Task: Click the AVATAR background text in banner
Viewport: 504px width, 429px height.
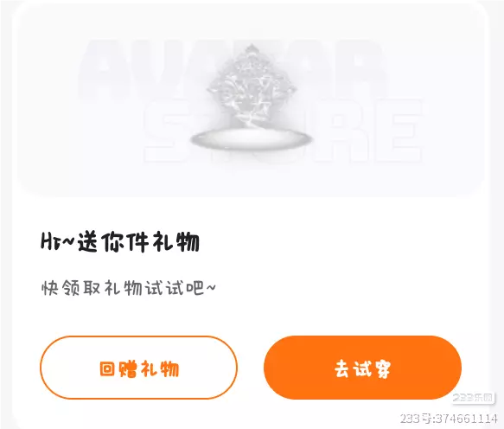Action: click(x=232, y=66)
